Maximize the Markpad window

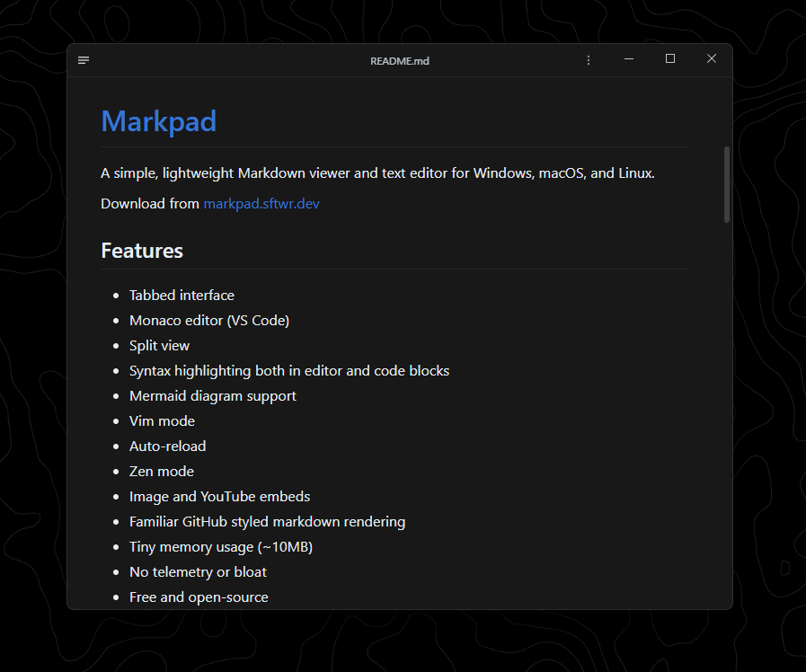coord(669,58)
